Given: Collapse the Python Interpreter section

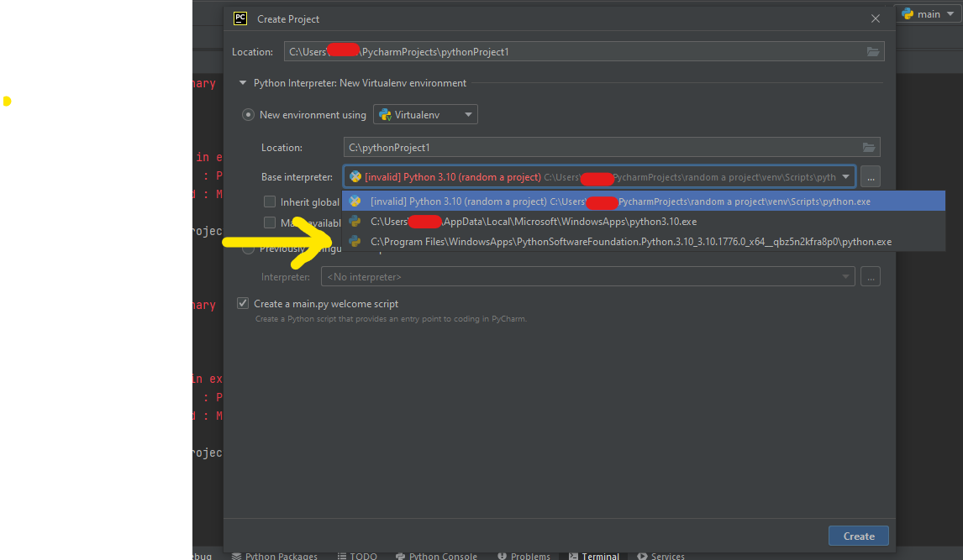Looking at the screenshot, I should pyautogui.click(x=243, y=83).
